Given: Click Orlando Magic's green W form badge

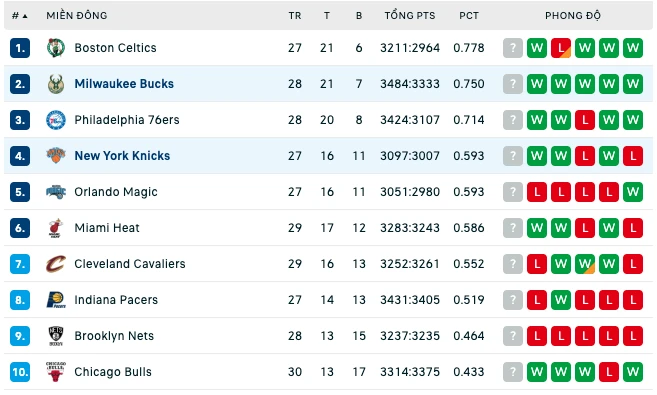Looking at the screenshot, I should click(x=633, y=192).
